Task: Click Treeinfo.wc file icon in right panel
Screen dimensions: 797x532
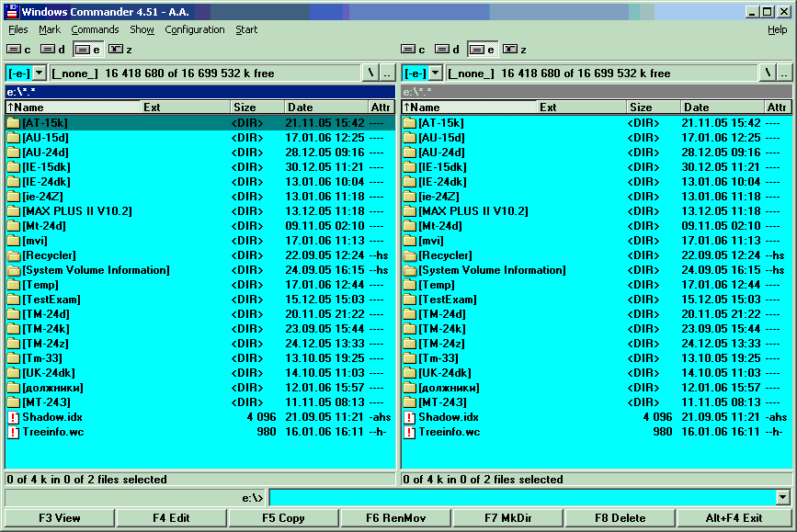Action: click(409, 433)
